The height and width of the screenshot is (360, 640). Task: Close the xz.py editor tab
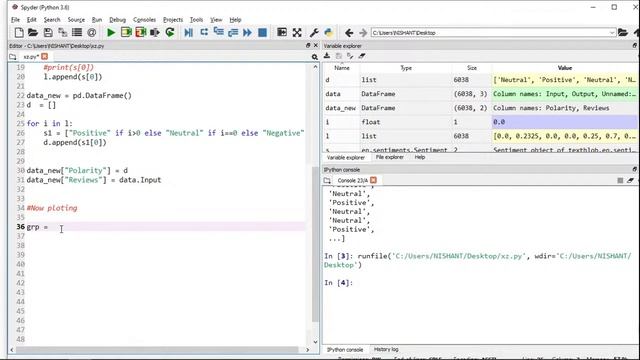pos(44,56)
